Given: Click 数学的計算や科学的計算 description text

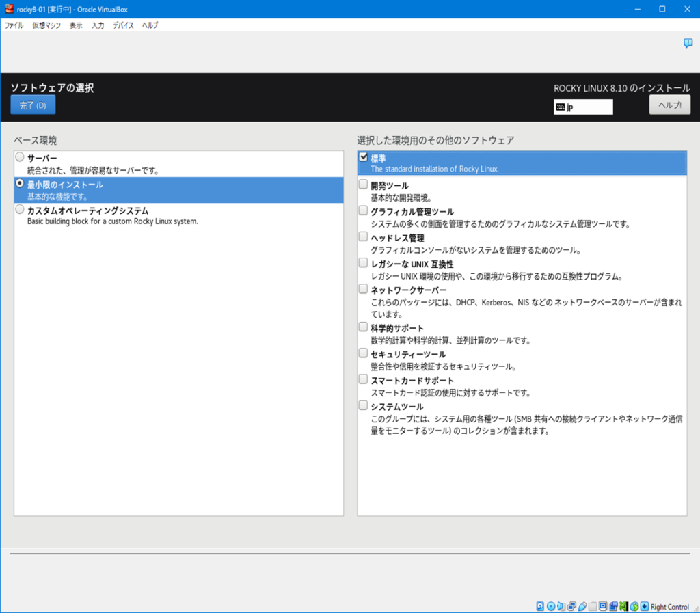Looking at the screenshot, I should pos(451,340).
